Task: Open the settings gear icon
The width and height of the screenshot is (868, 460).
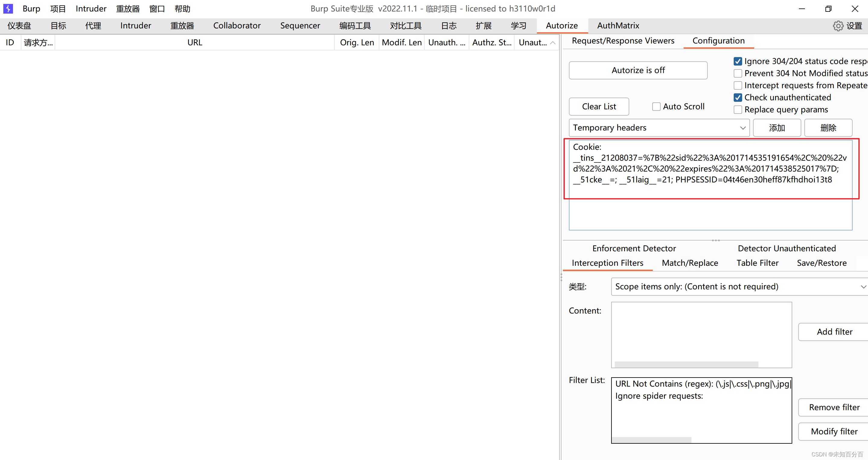Action: tap(838, 26)
